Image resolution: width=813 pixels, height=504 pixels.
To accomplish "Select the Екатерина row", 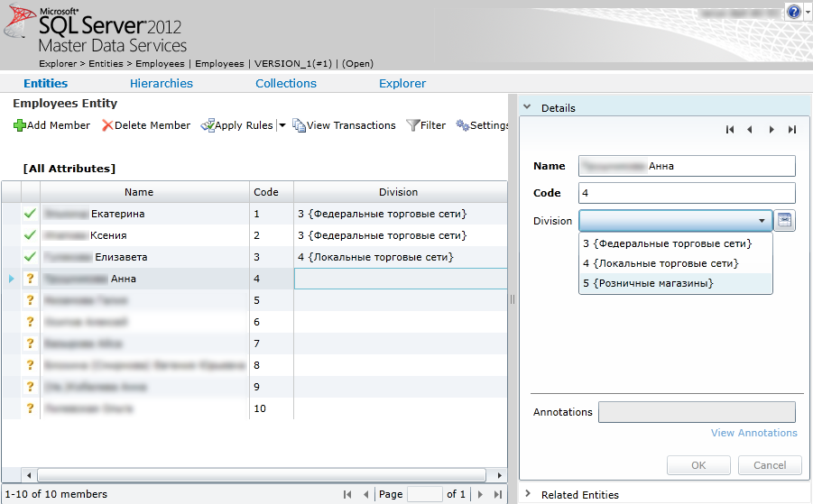I will click(x=254, y=214).
